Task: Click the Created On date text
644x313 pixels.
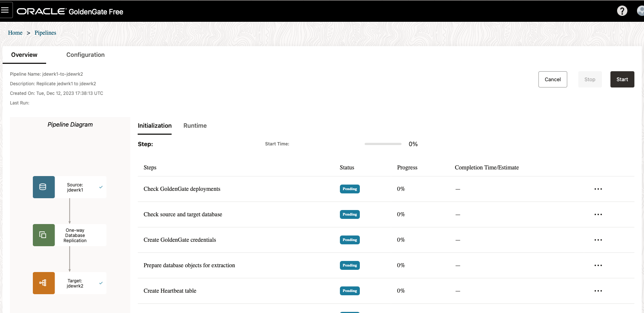Action: [56, 93]
